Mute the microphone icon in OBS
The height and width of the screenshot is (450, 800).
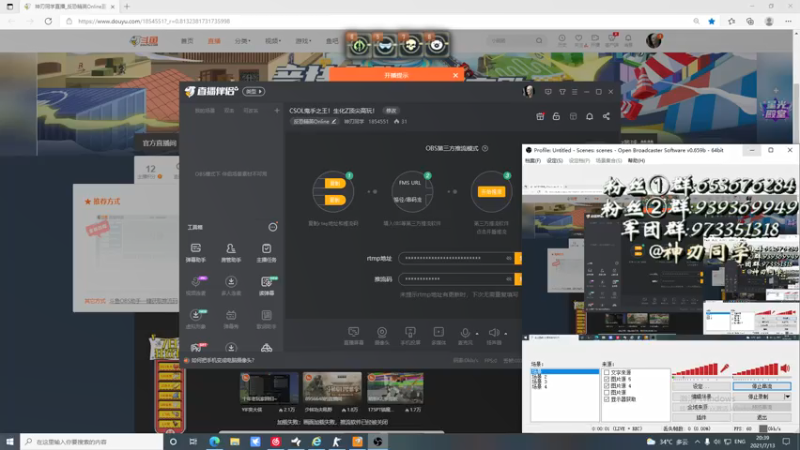click(724, 368)
